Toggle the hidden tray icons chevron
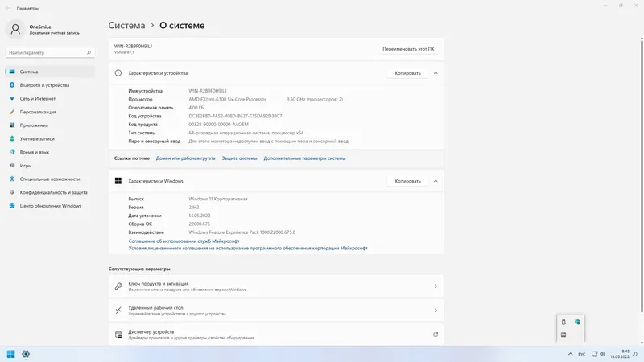Viewport: 644px width, 362px height. pyautogui.click(x=570, y=354)
